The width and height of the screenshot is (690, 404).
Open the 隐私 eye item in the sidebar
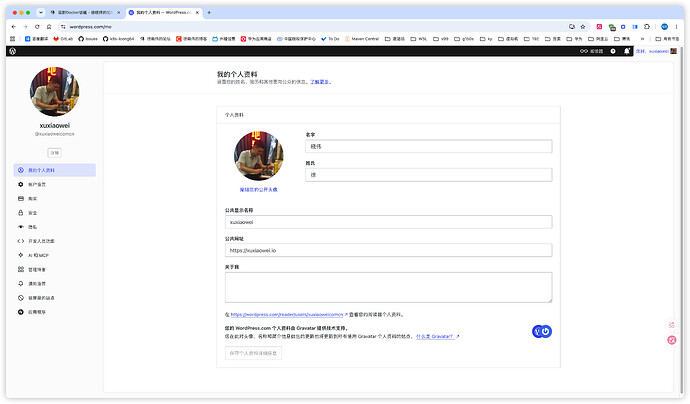click(55, 227)
